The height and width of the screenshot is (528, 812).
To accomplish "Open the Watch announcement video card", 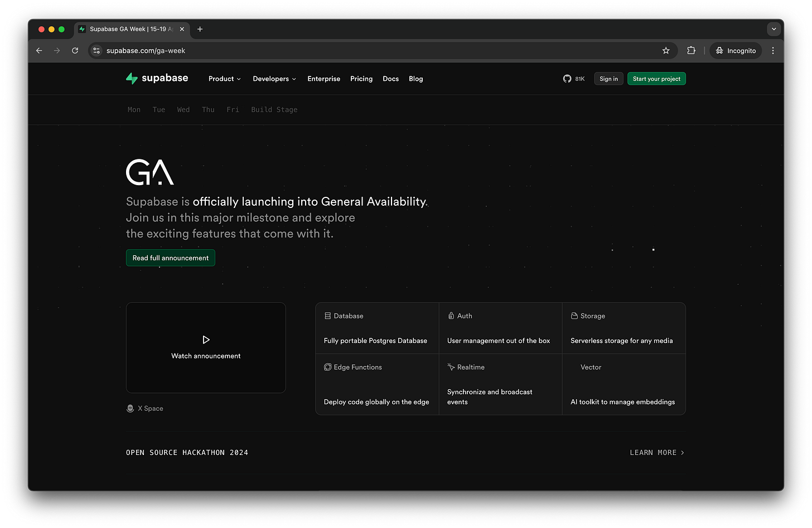I will tap(206, 348).
